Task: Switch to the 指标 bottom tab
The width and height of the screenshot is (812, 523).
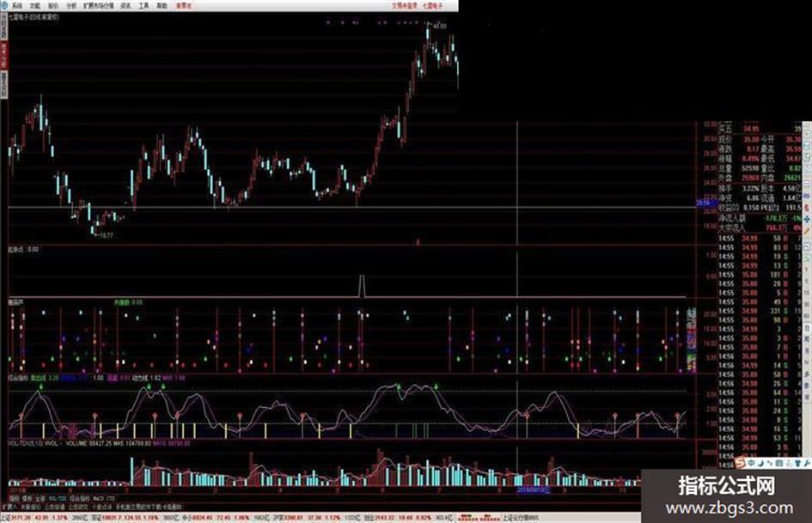Action: (x=14, y=499)
